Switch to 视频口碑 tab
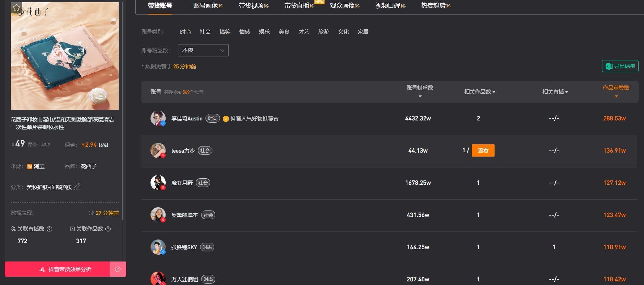Image resolution: width=644 pixels, height=285 pixels. (390, 5)
